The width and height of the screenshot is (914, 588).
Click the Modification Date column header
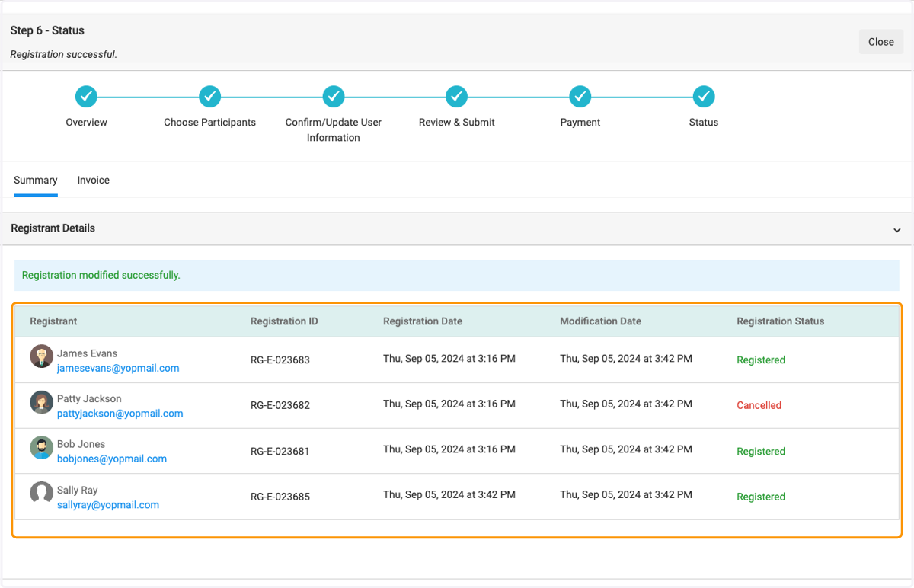[600, 321]
